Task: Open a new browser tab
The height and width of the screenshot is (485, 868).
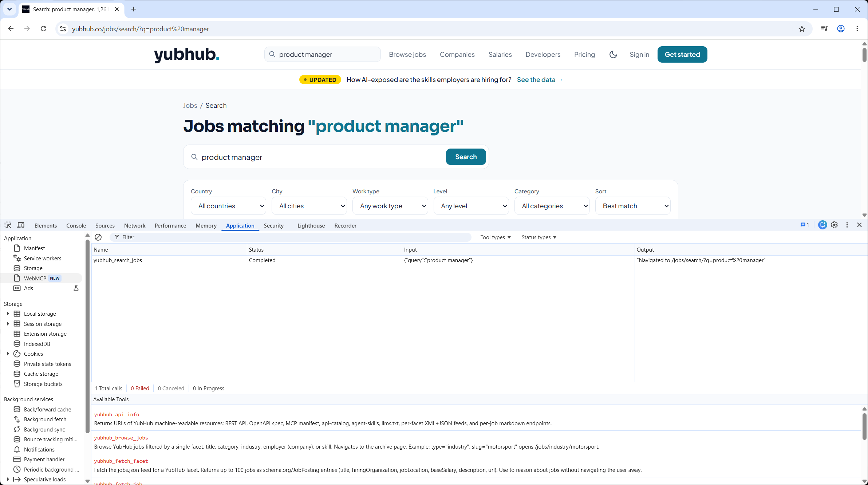Action: (x=134, y=9)
